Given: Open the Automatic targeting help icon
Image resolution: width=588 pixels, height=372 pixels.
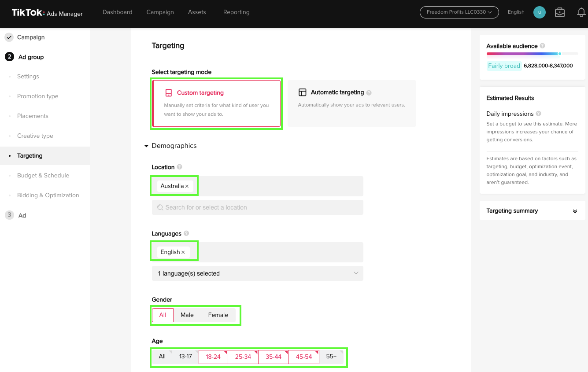Looking at the screenshot, I should pos(369,93).
